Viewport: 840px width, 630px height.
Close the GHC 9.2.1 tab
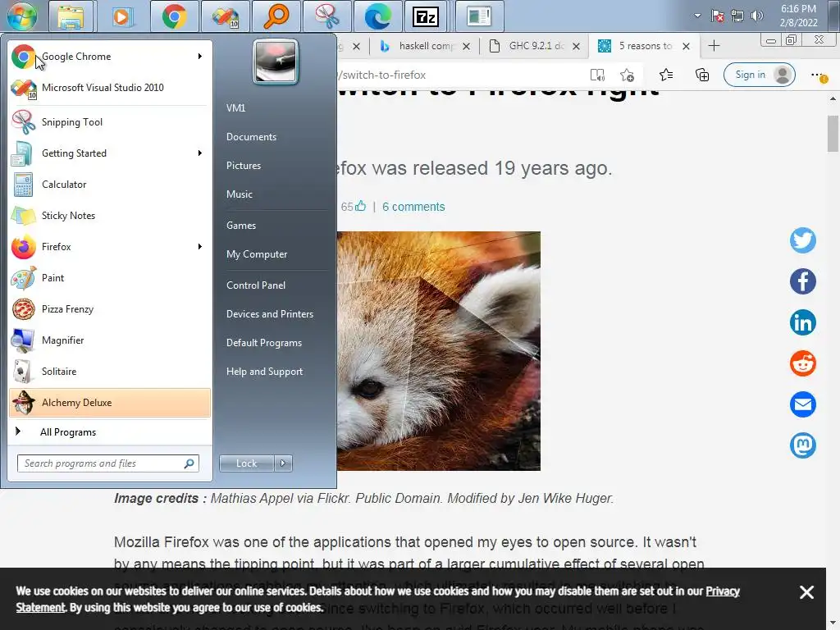point(576,47)
